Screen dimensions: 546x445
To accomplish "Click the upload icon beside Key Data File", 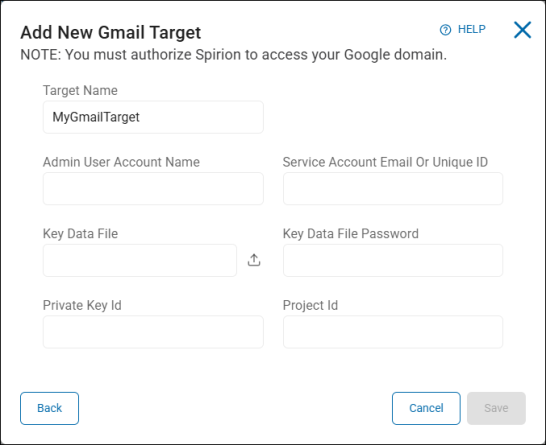I will (x=254, y=260).
